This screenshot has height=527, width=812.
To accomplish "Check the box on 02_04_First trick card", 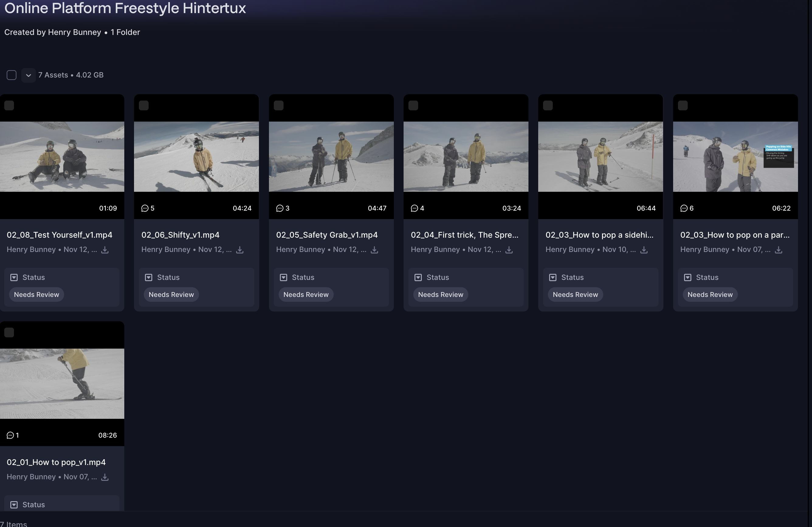I will (413, 106).
